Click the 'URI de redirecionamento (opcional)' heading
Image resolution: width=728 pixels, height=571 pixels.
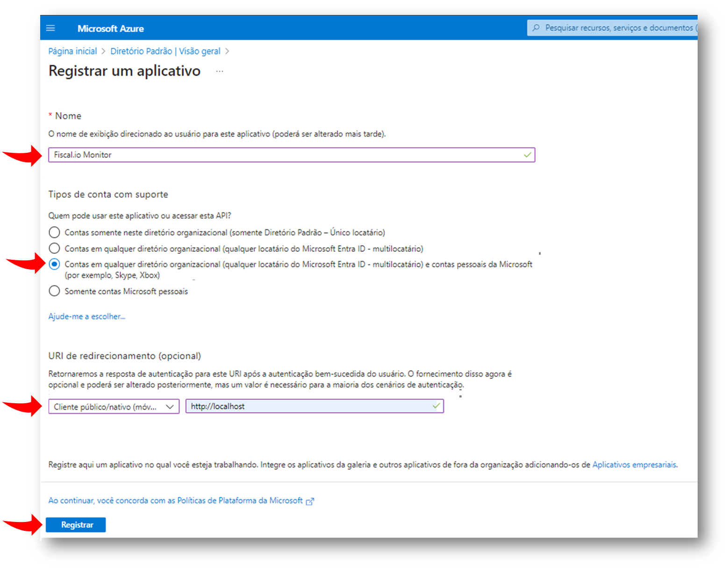125,356
